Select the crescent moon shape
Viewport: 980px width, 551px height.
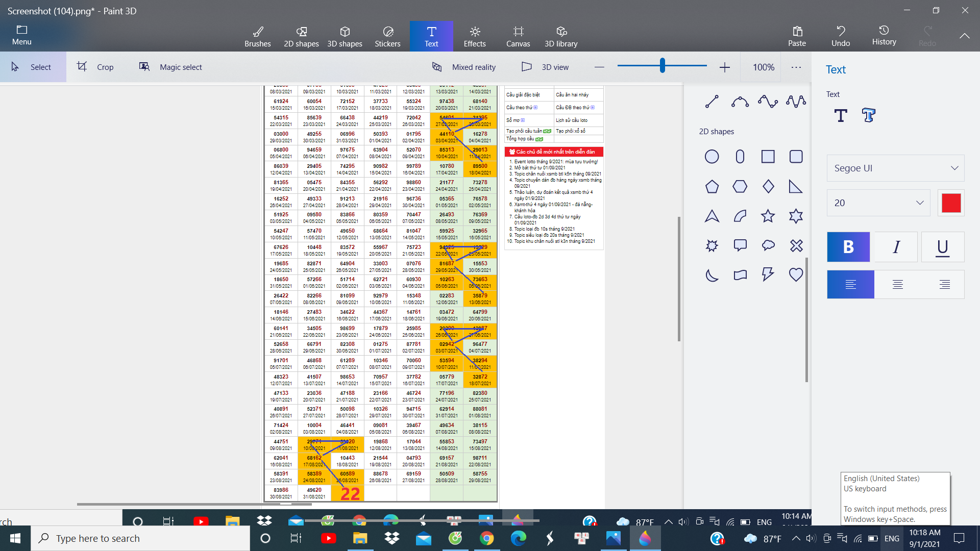point(712,275)
